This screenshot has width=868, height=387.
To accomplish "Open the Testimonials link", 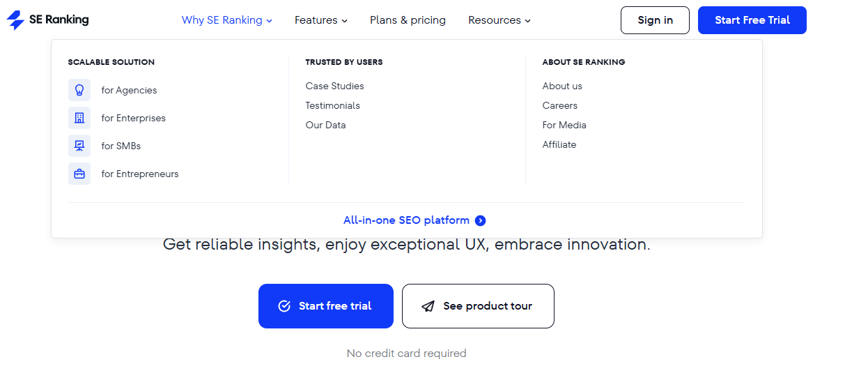I will (x=332, y=105).
